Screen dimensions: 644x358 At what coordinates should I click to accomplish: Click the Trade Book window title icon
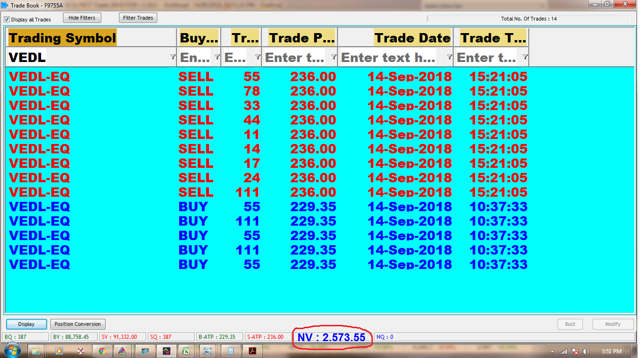point(5,5)
